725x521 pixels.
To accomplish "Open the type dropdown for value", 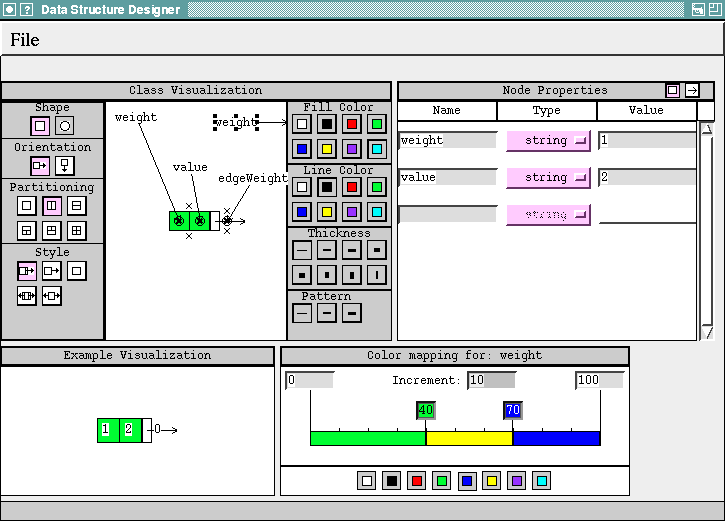I will pyautogui.click(x=548, y=178).
